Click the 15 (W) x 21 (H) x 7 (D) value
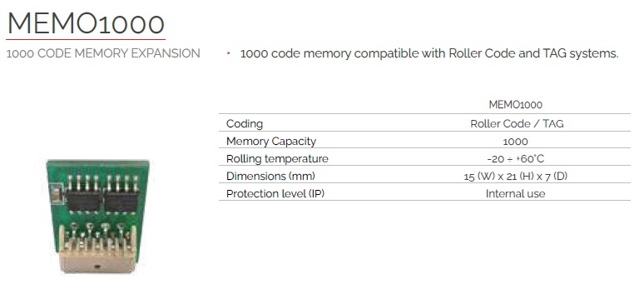 pos(515,177)
